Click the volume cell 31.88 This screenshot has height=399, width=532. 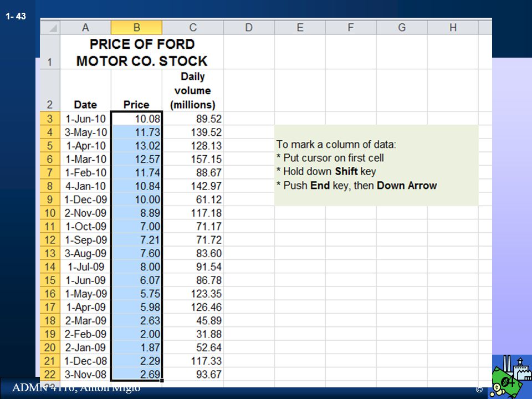(x=193, y=334)
